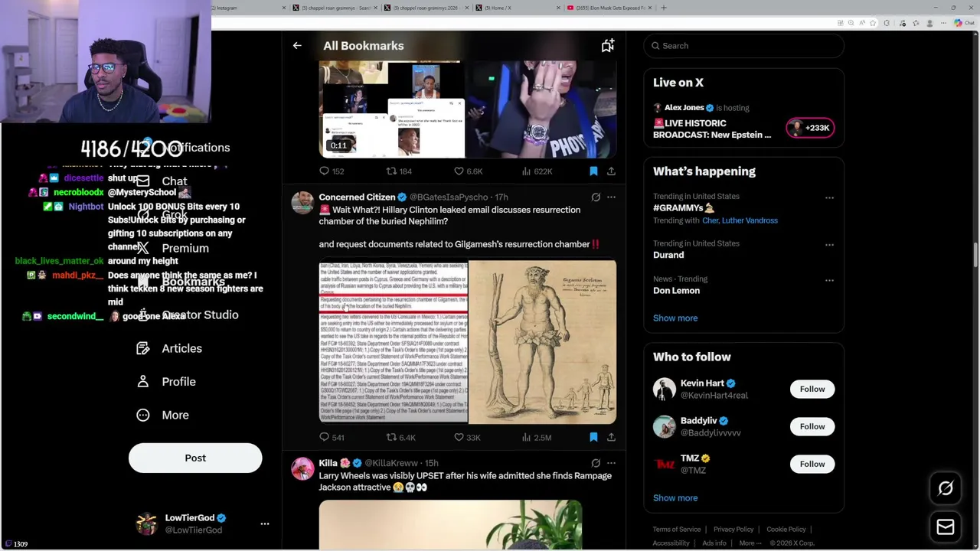
Task: Compose with the Post button
Action: pyautogui.click(x=195, y=458)
